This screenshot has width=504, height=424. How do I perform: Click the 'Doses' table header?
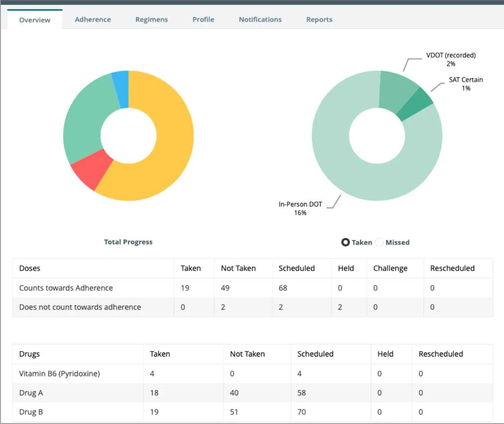pos(30,268)
